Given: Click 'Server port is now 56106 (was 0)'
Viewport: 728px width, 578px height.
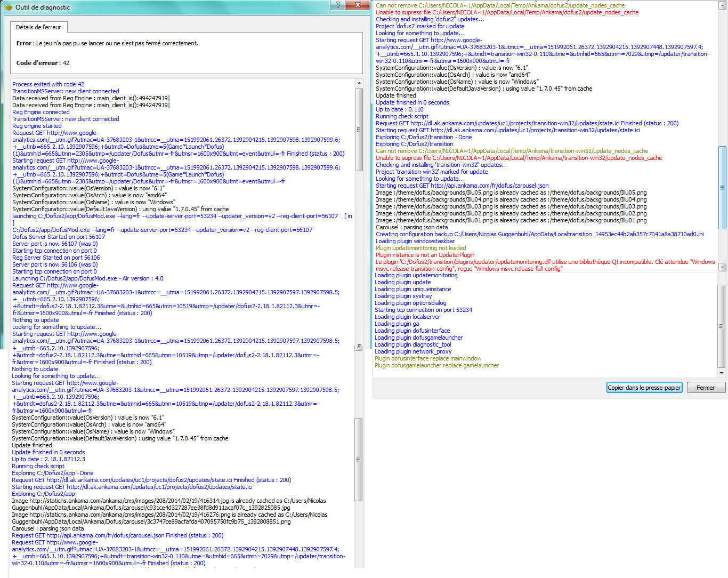Looking at the screenshot, I should point(55,264).
